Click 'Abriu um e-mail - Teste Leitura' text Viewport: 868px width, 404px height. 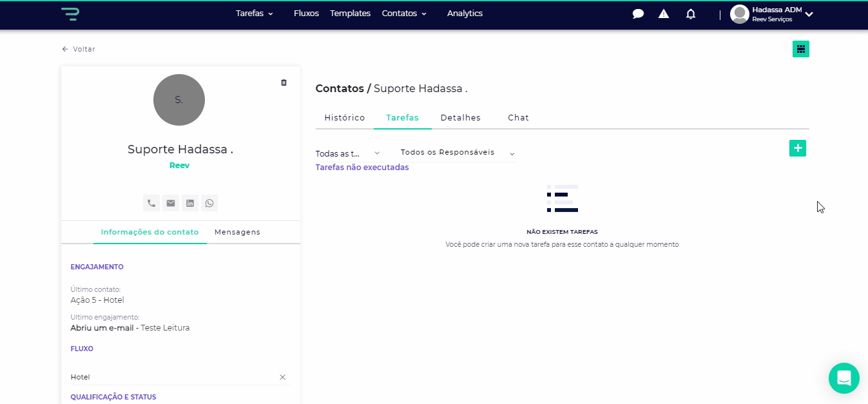click(x=130, y=328)
